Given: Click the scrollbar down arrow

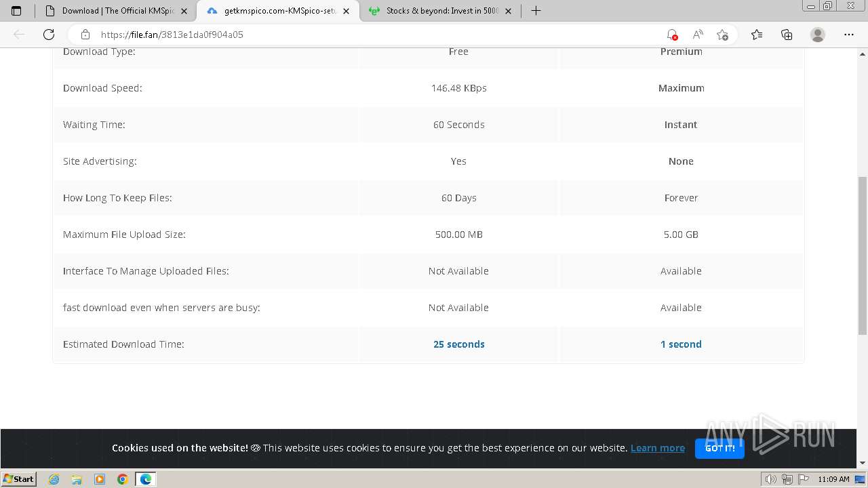Looking at the screenshot, I should 862,463.
